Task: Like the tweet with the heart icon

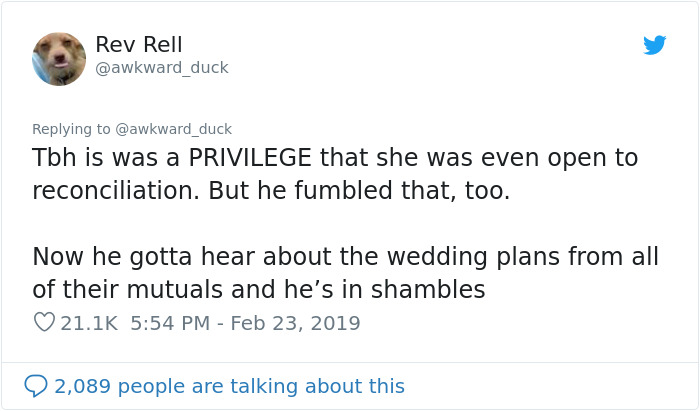Action: click(44, 323)
